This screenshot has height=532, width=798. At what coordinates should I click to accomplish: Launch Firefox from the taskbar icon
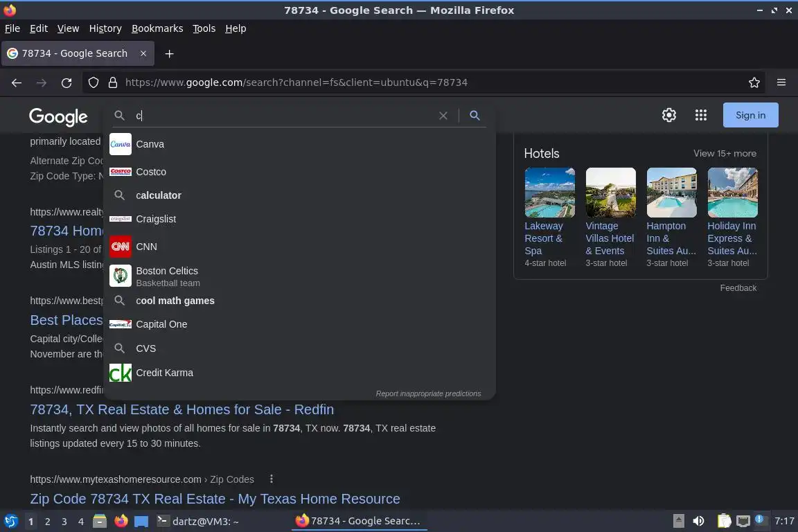point(121,522)
